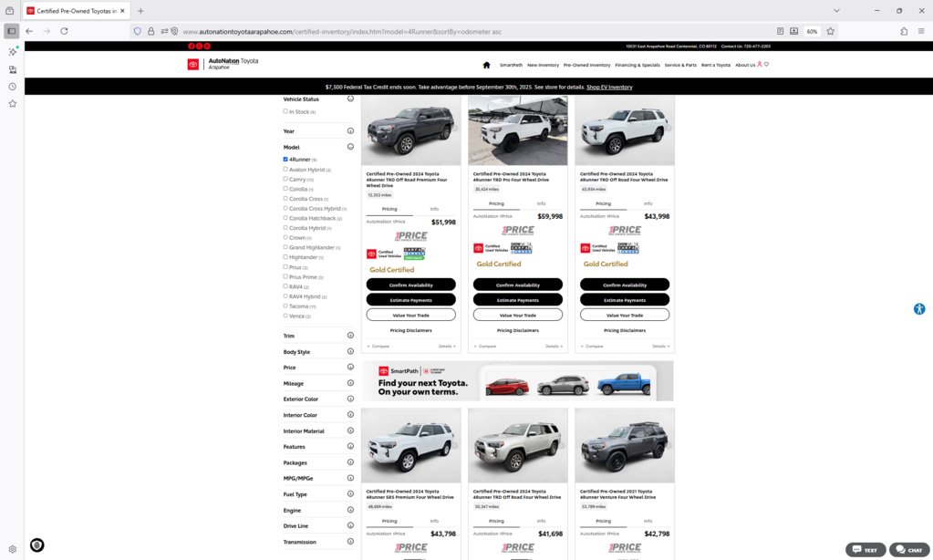Reload the current page
This screenshot has width=933, height=560.
point(64,31)
